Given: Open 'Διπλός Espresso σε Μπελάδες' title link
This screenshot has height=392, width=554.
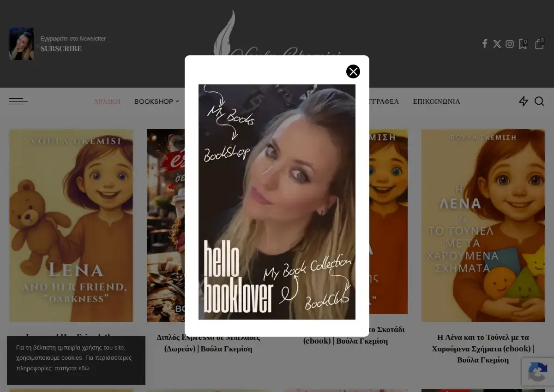Looking at the screenshot, I should pyautogui.click(x=208, y=343).
